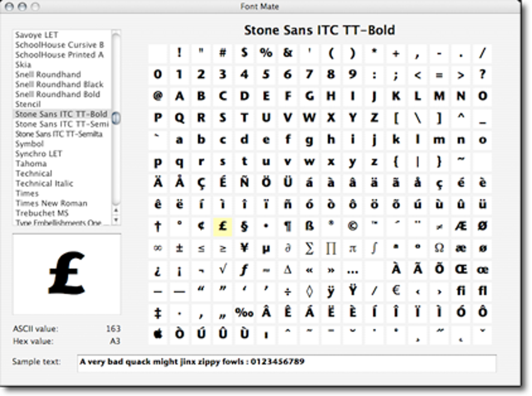Select the Omega Ω glyph
This screenshot has height=396, width=532.
[x=438, y=248]
